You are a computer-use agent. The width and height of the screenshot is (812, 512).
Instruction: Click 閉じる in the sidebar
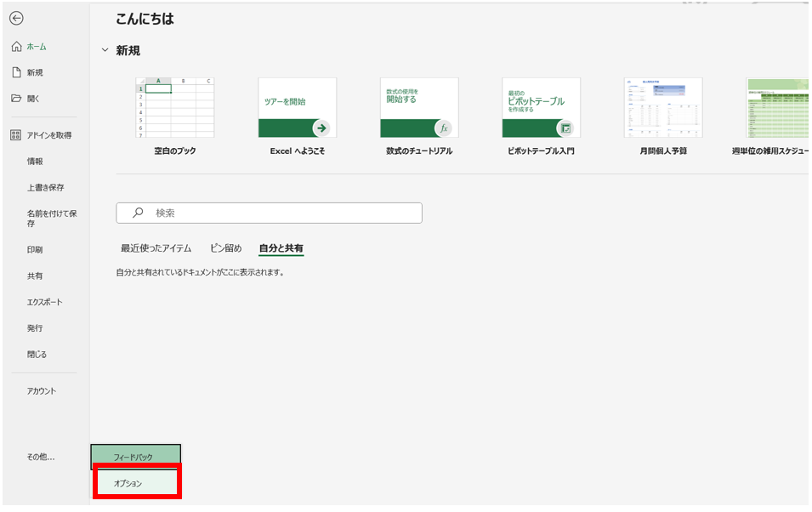[37, 355]
